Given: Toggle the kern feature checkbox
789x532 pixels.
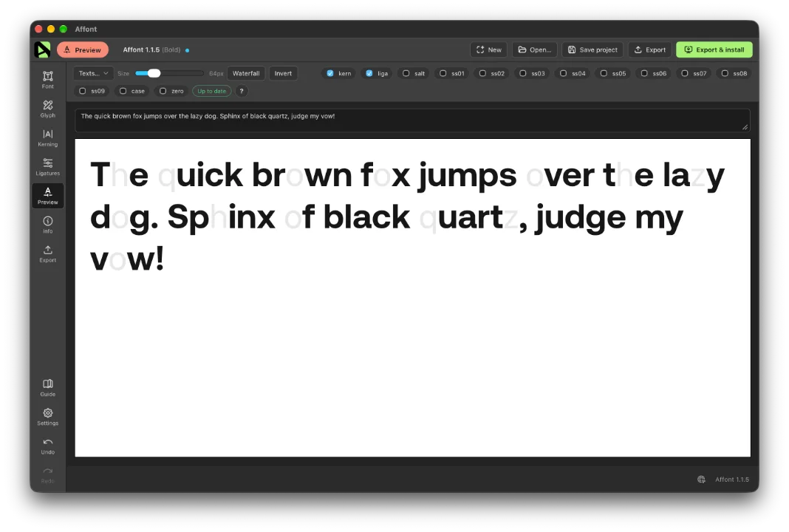Looking at the screenshot, I should (330, 73).
